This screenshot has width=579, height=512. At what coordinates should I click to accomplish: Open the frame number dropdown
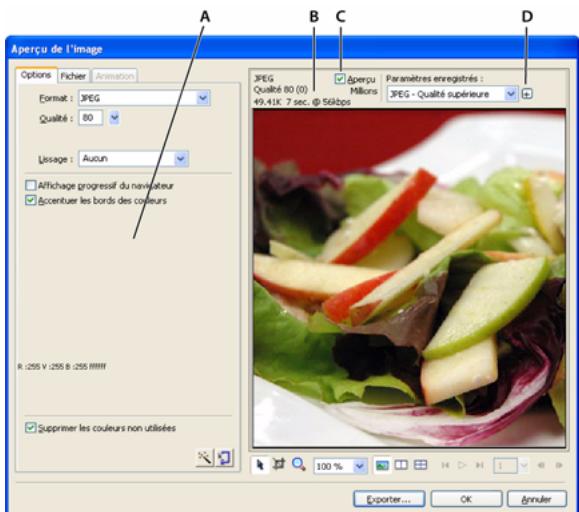pos(523,466)
